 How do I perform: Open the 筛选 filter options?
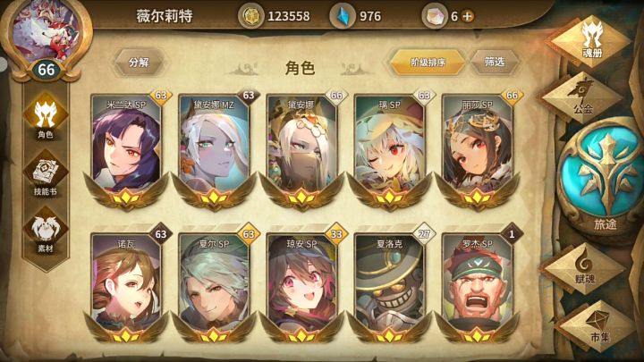pos(494,63)
